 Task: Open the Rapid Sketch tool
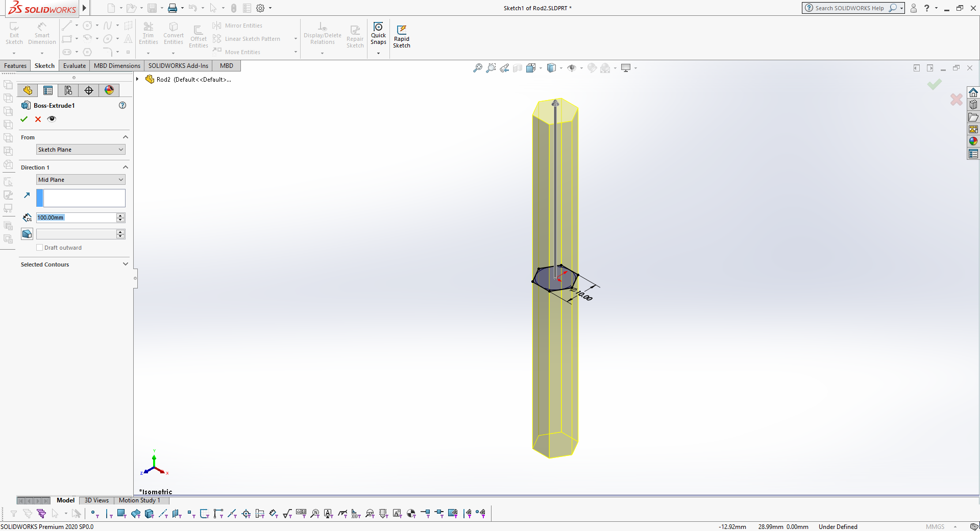(402, 36)
